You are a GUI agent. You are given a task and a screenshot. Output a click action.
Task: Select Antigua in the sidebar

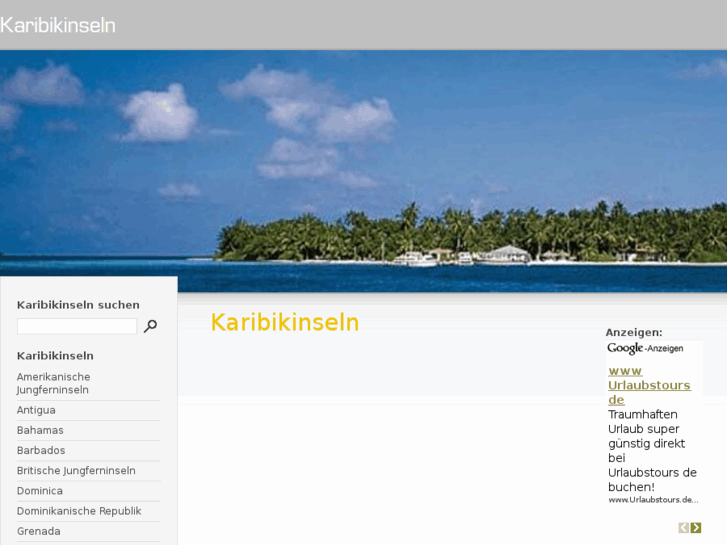pyautogui.click(x=36, y=410)
